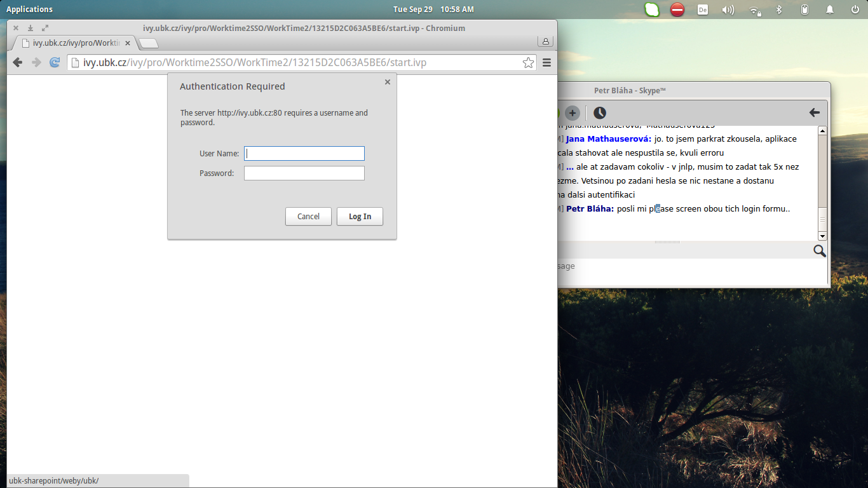Search Skype conversation with magnifier
868x488 pixels.
820,251
